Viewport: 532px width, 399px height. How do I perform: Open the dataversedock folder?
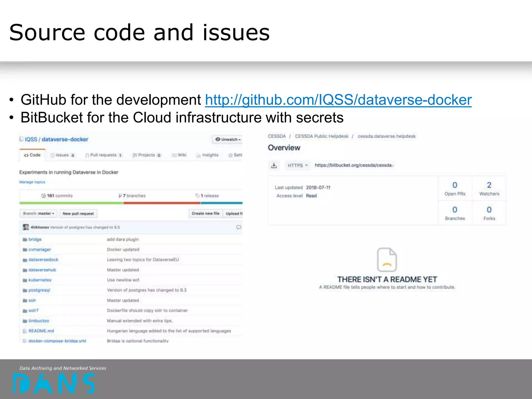click(43, 260)
